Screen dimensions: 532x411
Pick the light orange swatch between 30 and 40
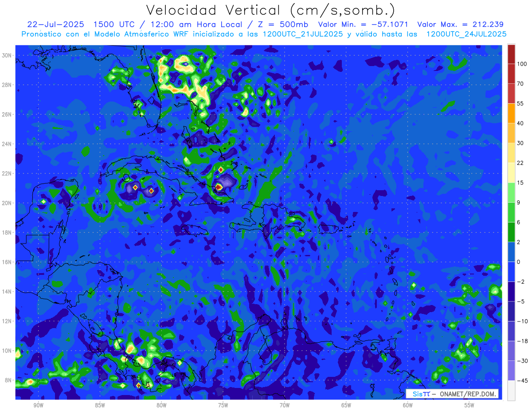(x=511, y=133)
